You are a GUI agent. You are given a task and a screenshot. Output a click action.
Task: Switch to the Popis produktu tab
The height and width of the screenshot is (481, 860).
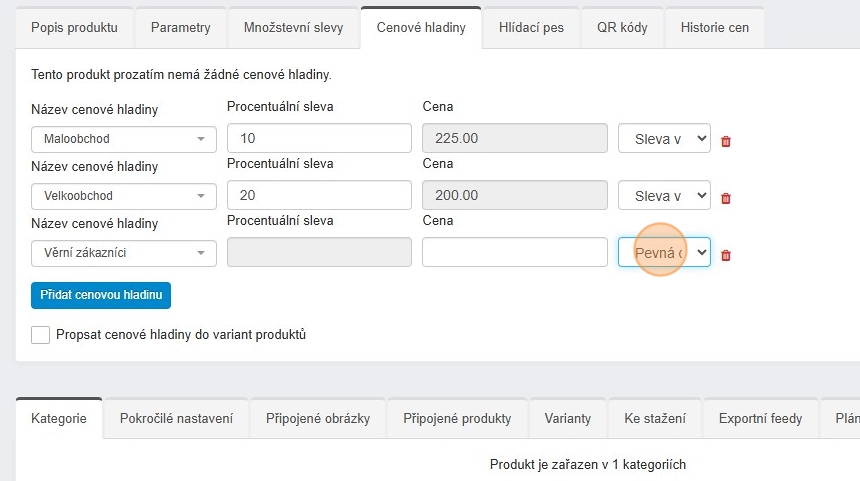(74, 28)
